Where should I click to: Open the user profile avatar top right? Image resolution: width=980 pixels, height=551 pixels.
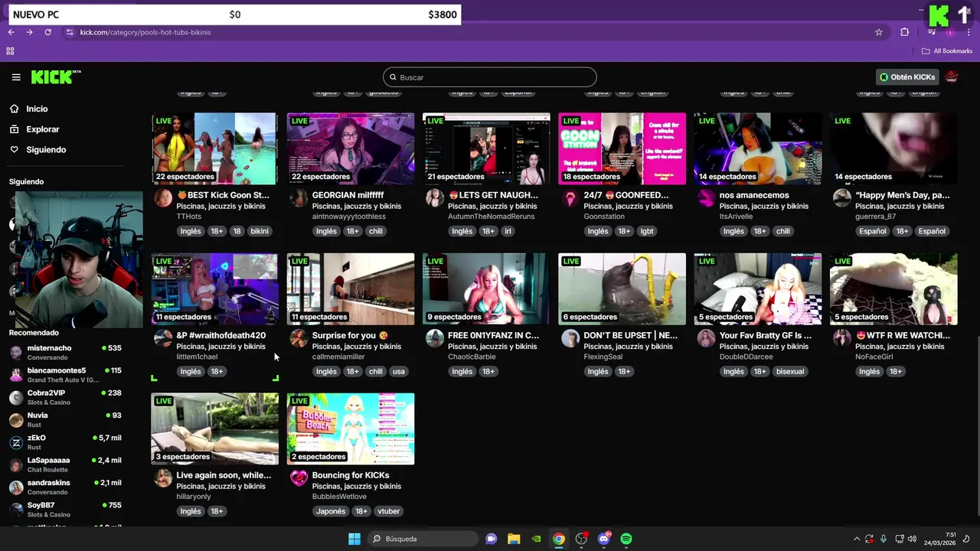tap(952, 77)
